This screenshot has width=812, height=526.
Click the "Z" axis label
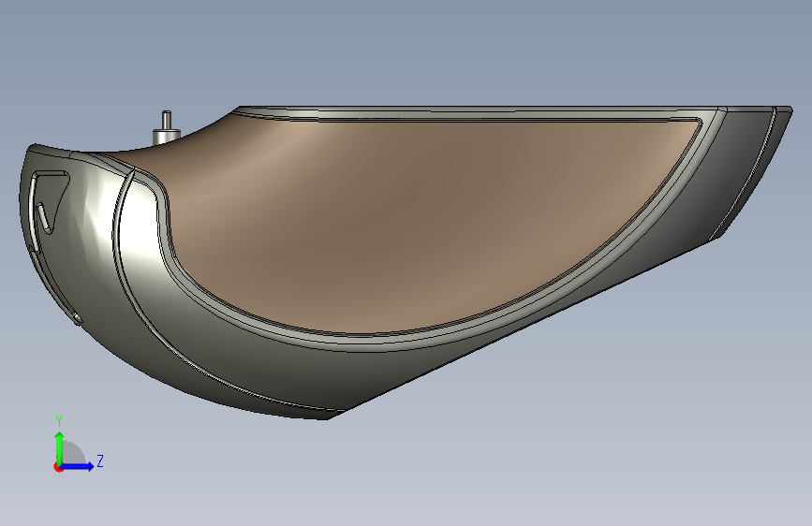coord(100,460)
